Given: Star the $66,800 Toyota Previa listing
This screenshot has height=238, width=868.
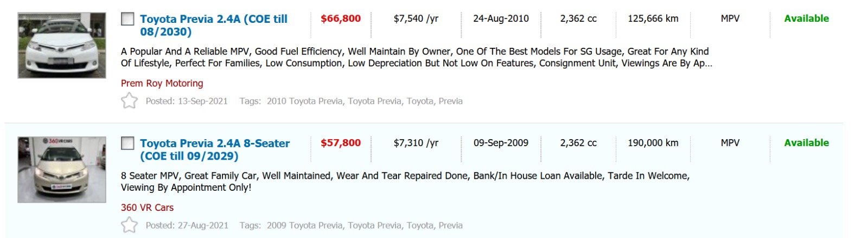Looking at the screenshot, I should (x=129, y=101).
